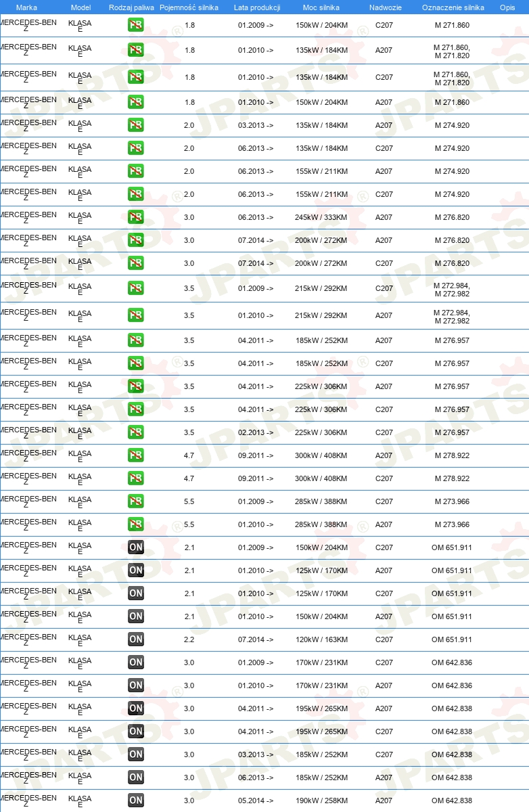
Task: Click the ON icon for 2.1 01.2010 150kW A207
Action: click(136, 616)
